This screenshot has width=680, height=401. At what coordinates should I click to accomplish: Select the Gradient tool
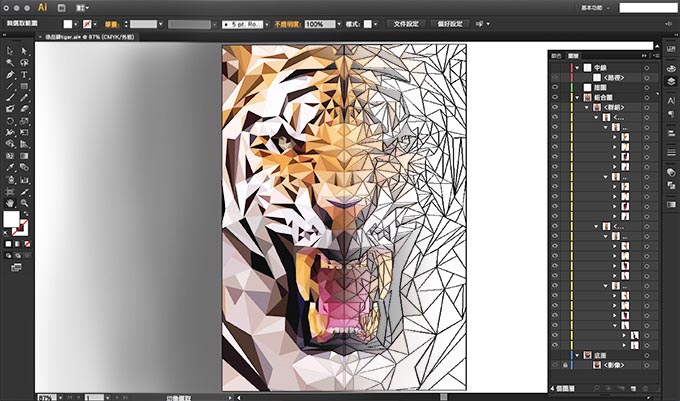(24, 156)
